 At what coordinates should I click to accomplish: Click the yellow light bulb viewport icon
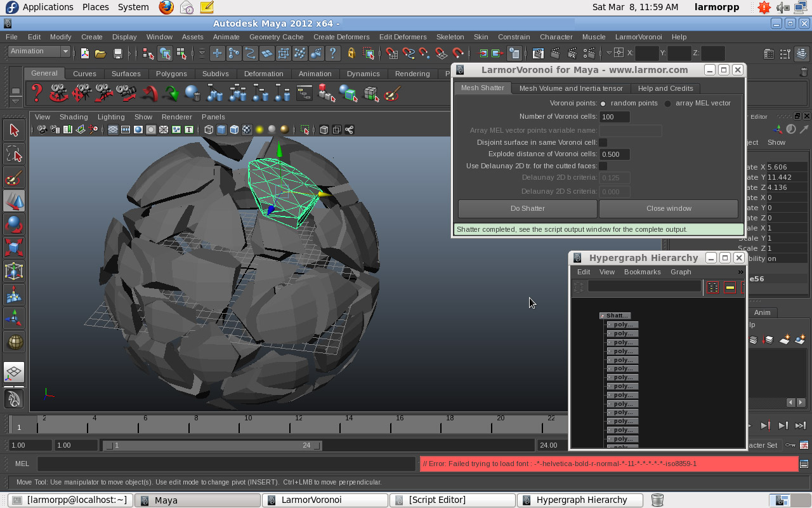(x=259, y=130)
